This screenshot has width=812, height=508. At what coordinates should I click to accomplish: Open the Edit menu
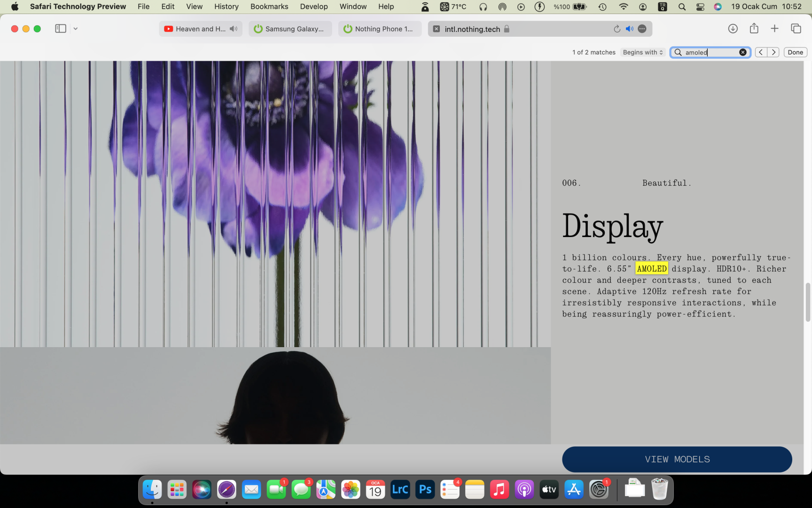click(x=168, y=7)
